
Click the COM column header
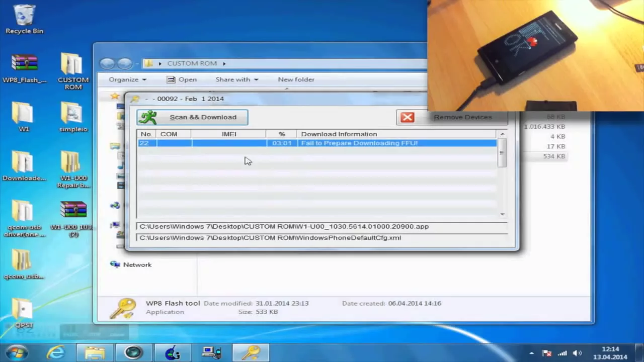point(174,134)
